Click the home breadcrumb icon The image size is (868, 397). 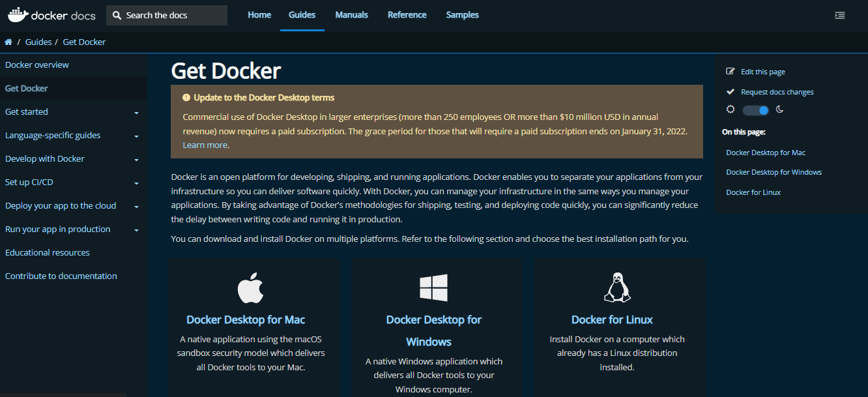point(8,42)
